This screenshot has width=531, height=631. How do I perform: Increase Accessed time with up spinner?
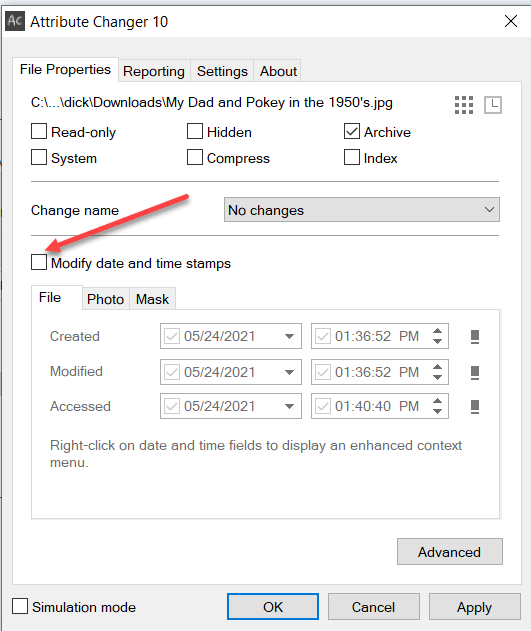pyautogui.click(x=437, y=401)
